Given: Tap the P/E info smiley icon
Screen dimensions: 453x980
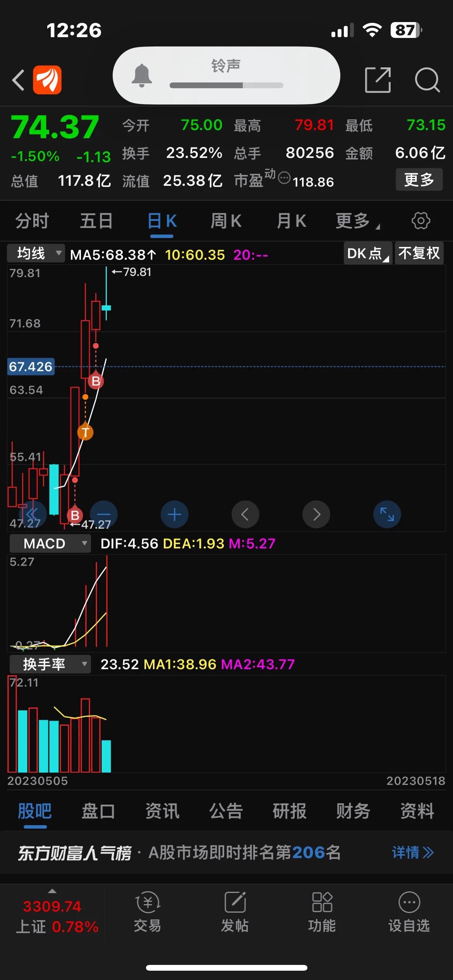Looking at the screenshot, I should pyautogui.click(x=285, y=178).
